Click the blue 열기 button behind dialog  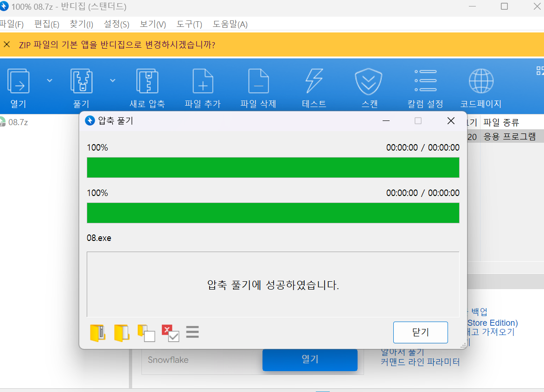[x=310, y=360]
